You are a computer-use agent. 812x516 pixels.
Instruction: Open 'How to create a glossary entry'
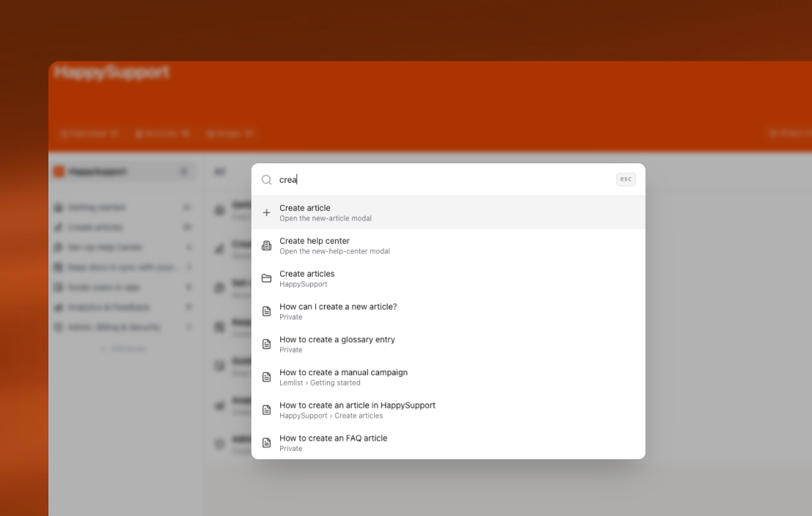(x=448, y=344)
